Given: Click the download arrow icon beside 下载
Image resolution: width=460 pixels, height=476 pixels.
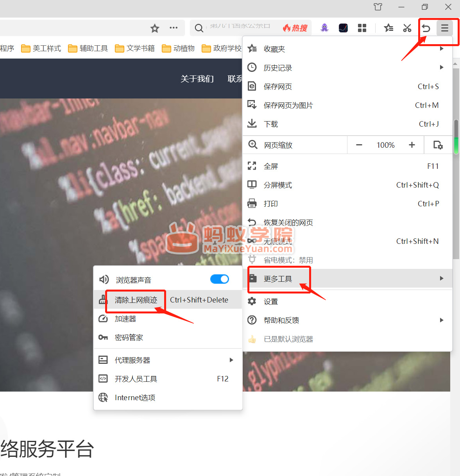Looking at the screenshot, I should [x=252, y=123].
